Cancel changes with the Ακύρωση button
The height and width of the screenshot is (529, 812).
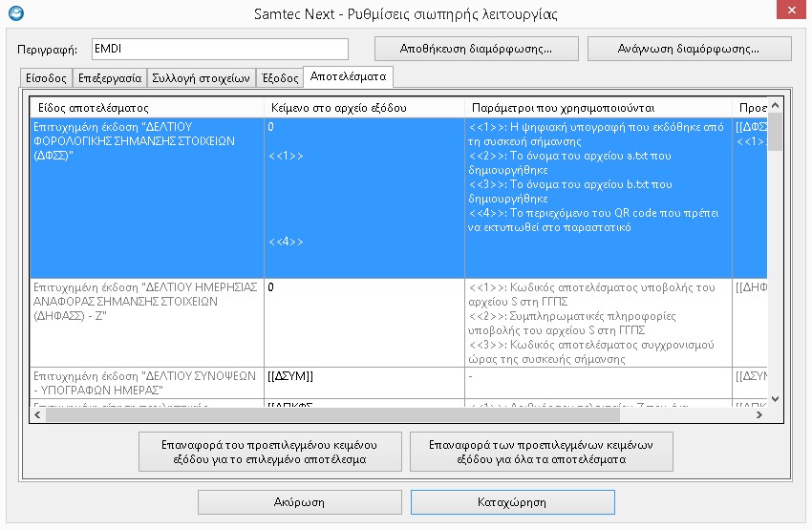click(x=299, y=501)
